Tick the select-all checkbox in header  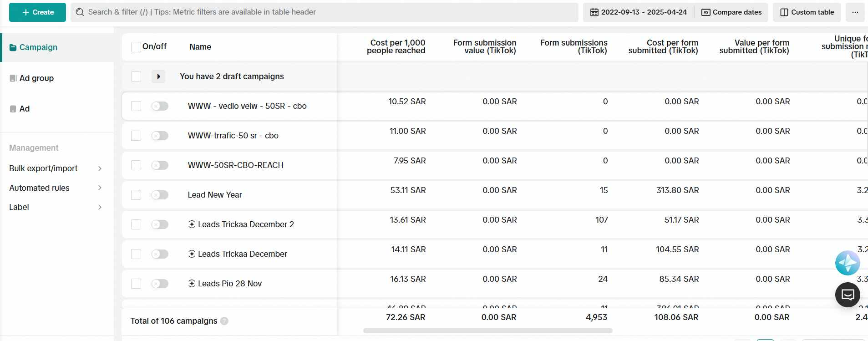[136, 47]
